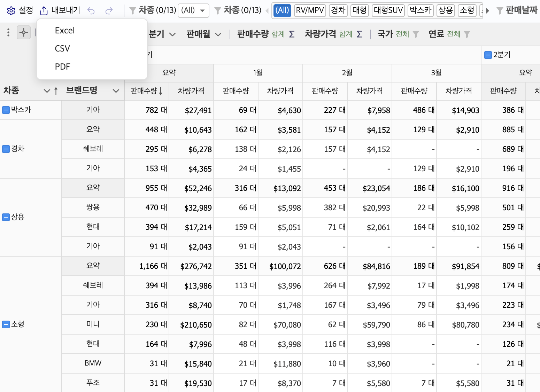Open the 설정 gear icon
This screenshot has width=540, height=392.
pyautogui.click(x=11, y=11)
